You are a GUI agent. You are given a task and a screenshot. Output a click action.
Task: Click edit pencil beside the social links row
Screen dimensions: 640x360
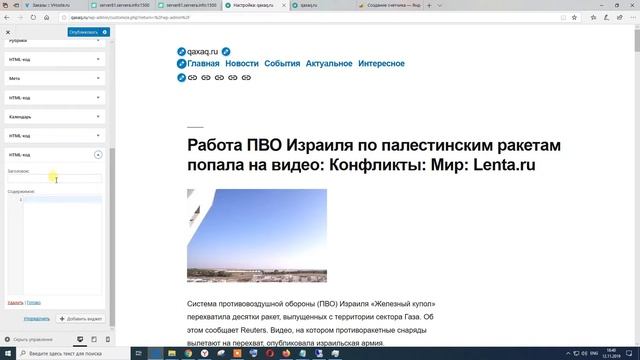[x=182, y=78]
